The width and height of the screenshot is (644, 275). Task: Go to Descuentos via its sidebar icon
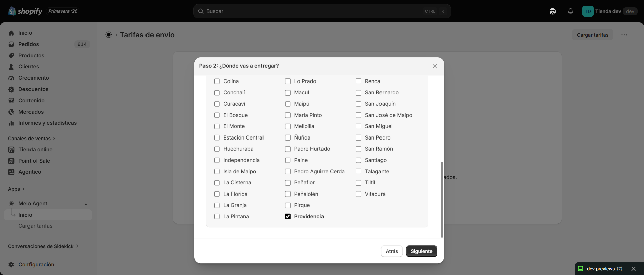(x=11, y=89)
